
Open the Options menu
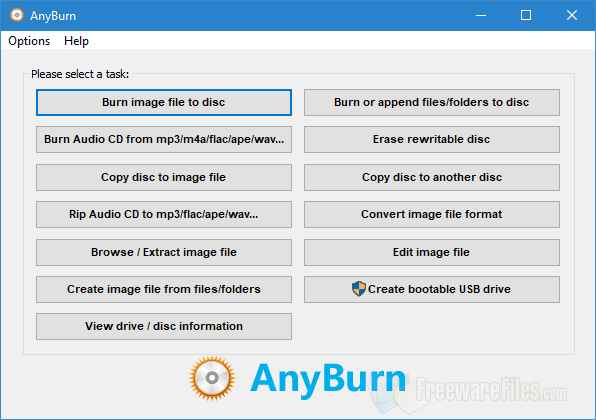29,41
